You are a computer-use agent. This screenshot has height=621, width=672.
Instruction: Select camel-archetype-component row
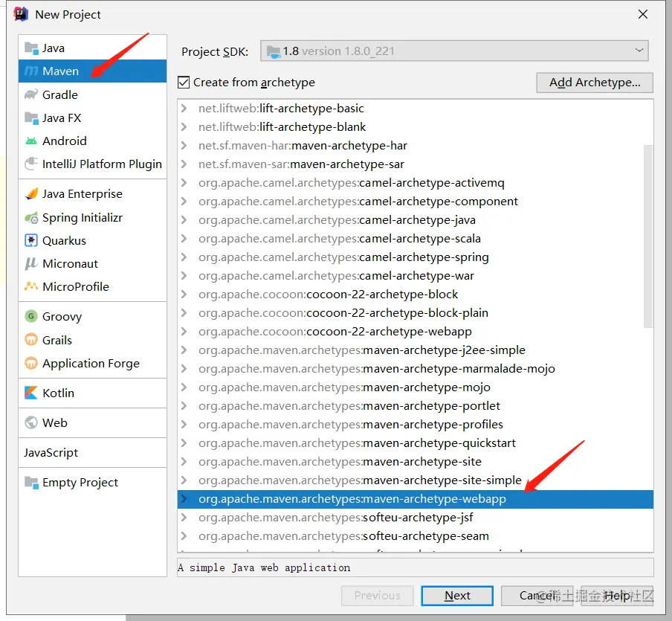click(x=415, y=201)
